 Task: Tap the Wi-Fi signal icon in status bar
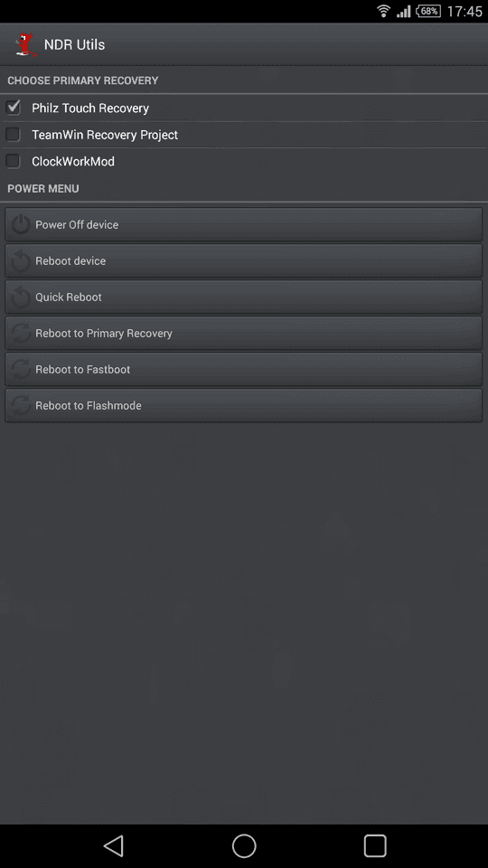383,11
